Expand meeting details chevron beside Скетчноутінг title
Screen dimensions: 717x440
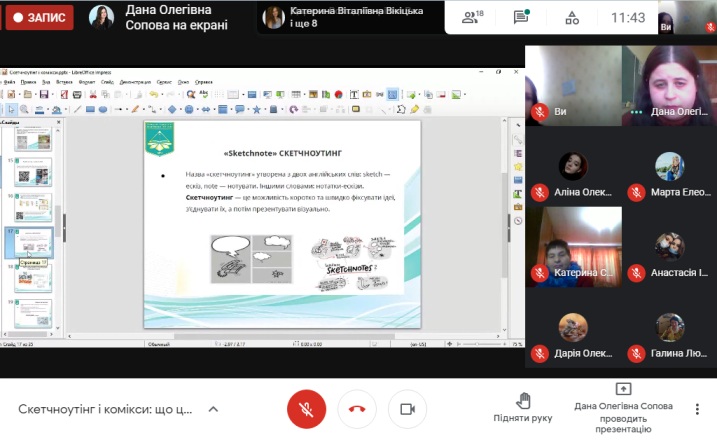point(212,410)
